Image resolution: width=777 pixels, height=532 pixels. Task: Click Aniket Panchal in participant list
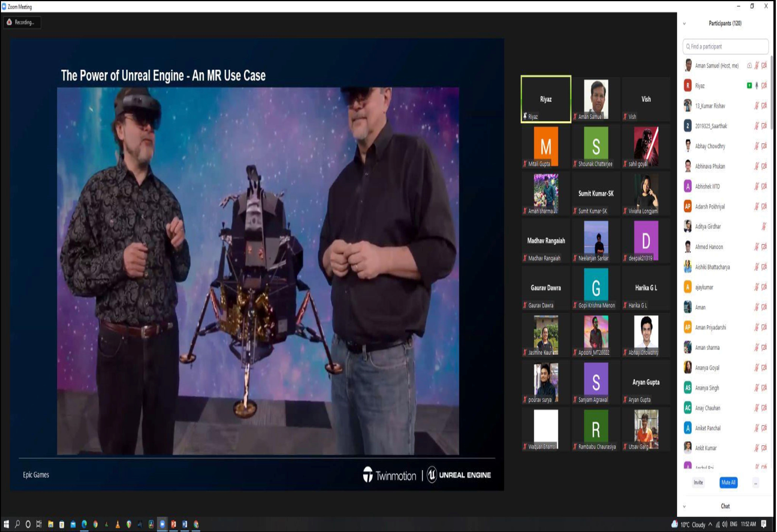click(x=725, y=428)
